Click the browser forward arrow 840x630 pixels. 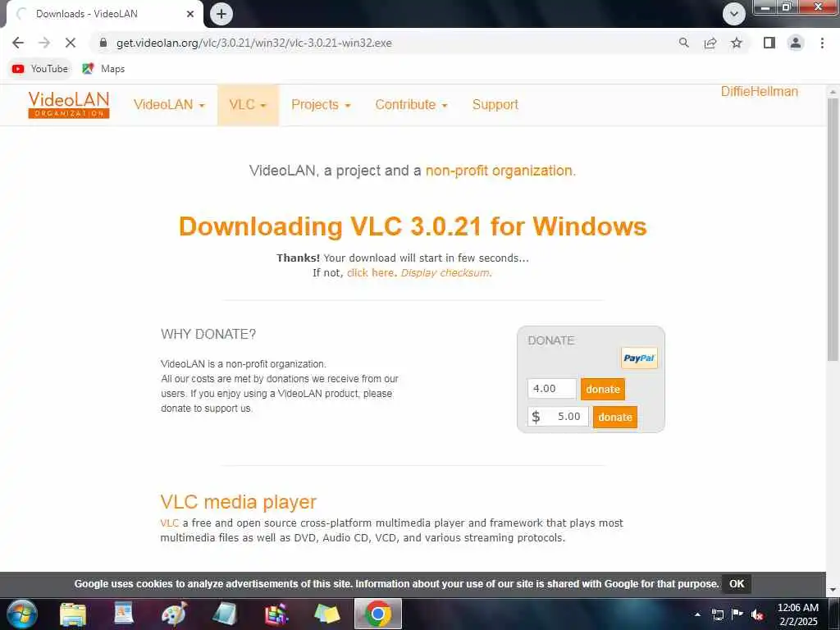(x=44, y=43)
